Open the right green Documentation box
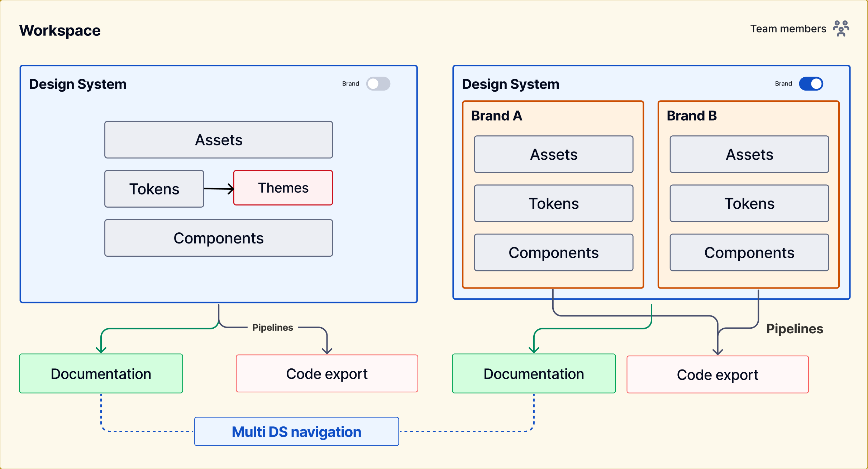Viewport: 868px width, 469px height. pyautogui.click(x=534, y=374)
